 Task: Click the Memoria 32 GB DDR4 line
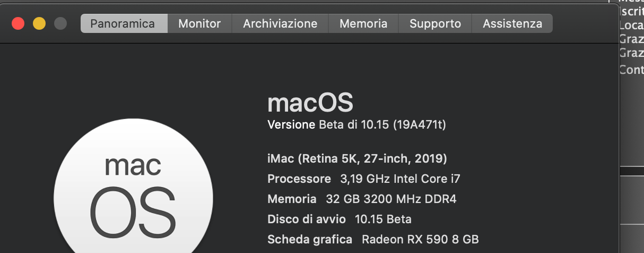point(362,199)
